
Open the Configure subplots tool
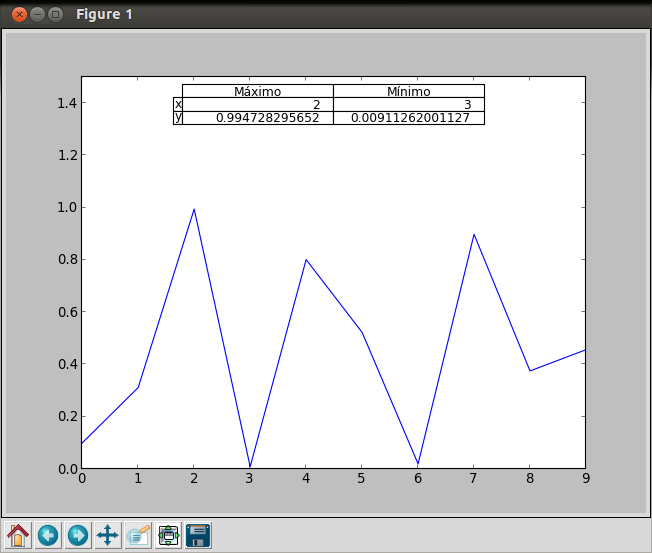168,535
